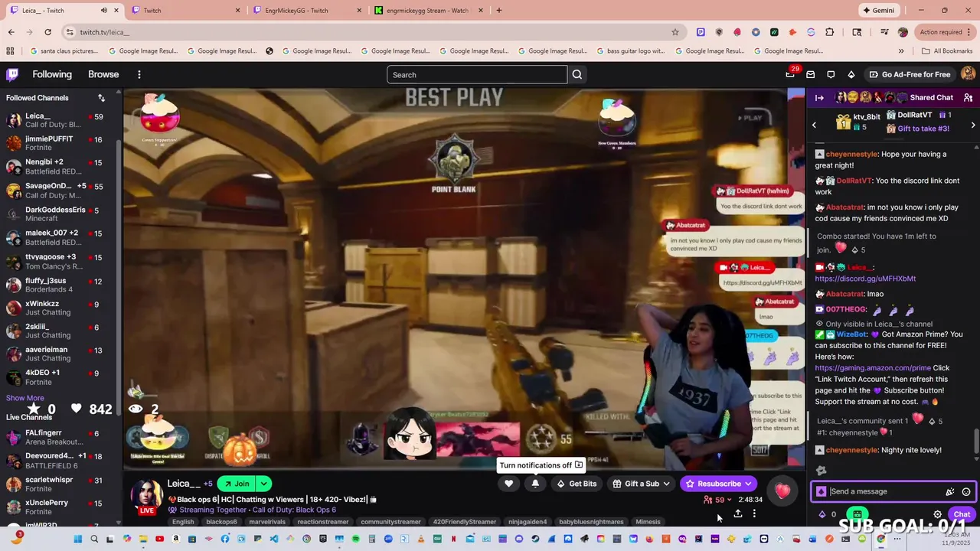Open the community users icon in chat header

point(968,98)
